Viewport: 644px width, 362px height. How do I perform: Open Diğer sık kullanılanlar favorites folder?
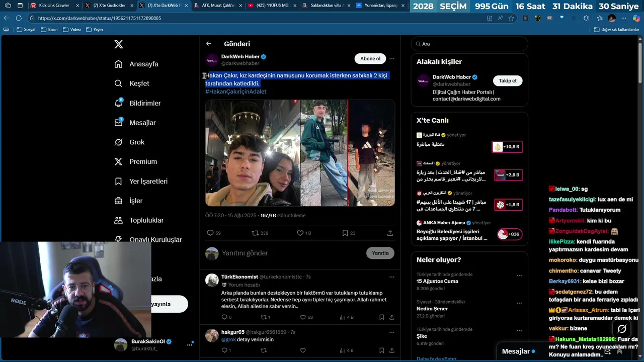point(616,30)
